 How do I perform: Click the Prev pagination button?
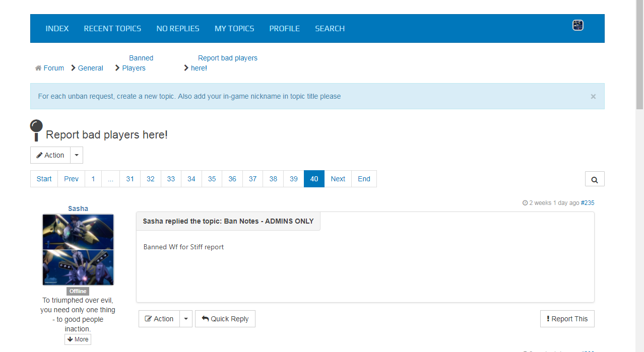[x=71, y=179]
